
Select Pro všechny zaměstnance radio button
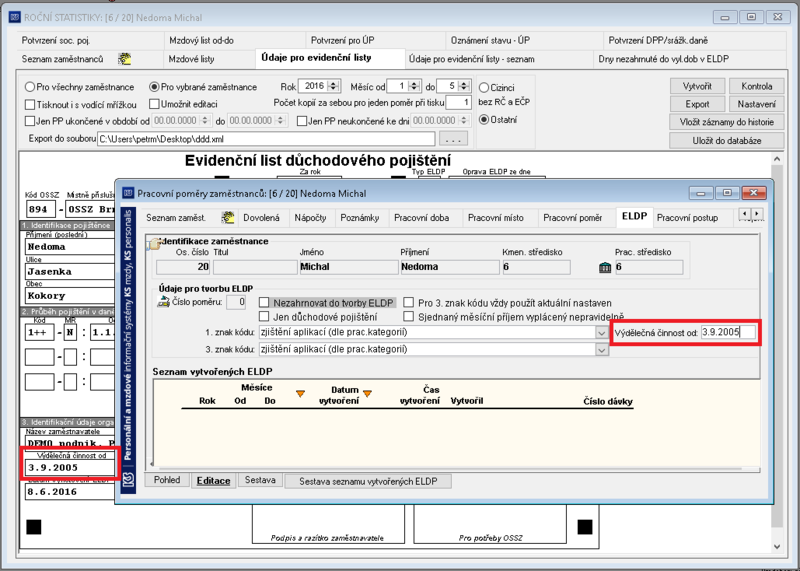tap(30, 87)
